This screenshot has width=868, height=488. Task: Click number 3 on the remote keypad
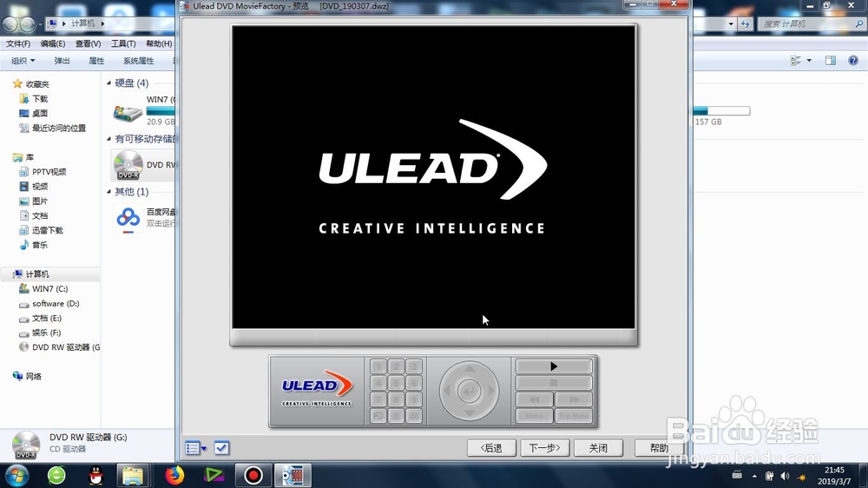point(413,366)
